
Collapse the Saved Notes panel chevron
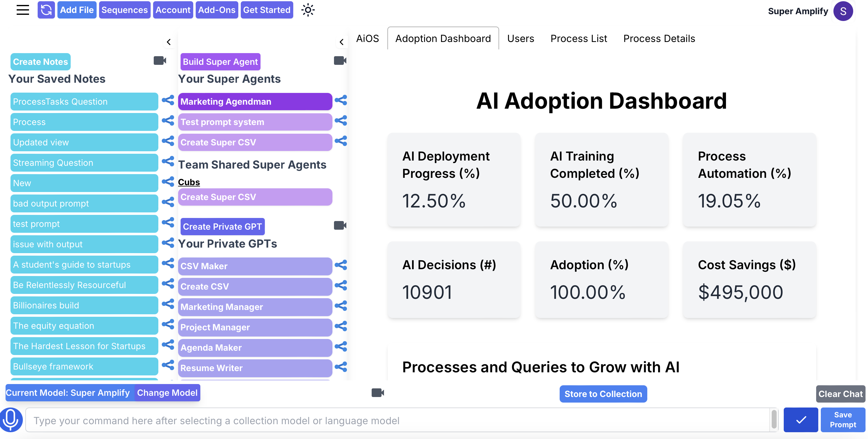point(169,42)
